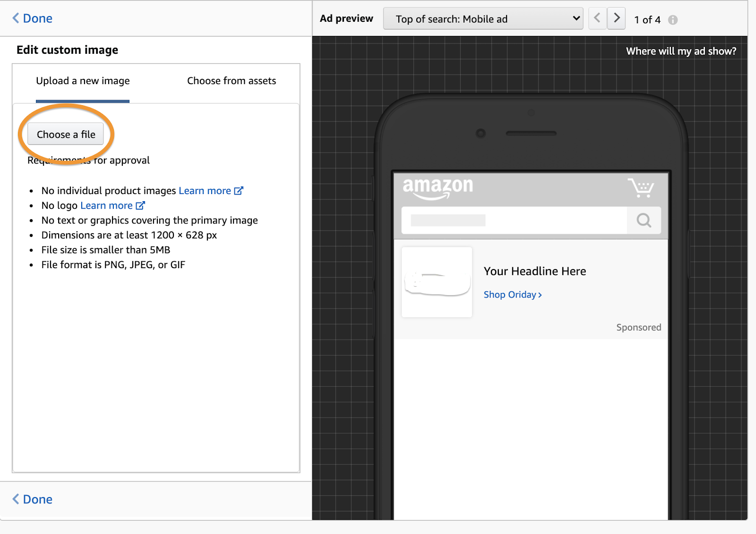Viewport: 756px width, 534px height.
Task: Click the Ad preview label
Action: [x=346, y=18]
